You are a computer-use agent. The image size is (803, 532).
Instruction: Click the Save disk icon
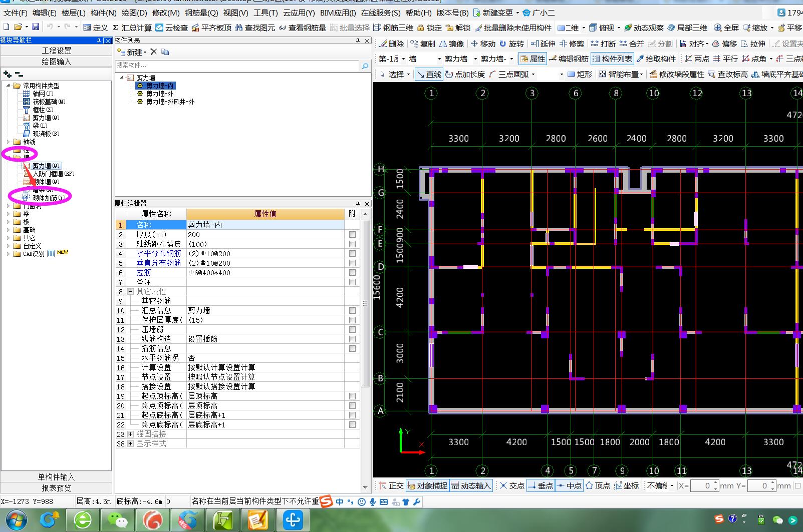pos(35,27)
